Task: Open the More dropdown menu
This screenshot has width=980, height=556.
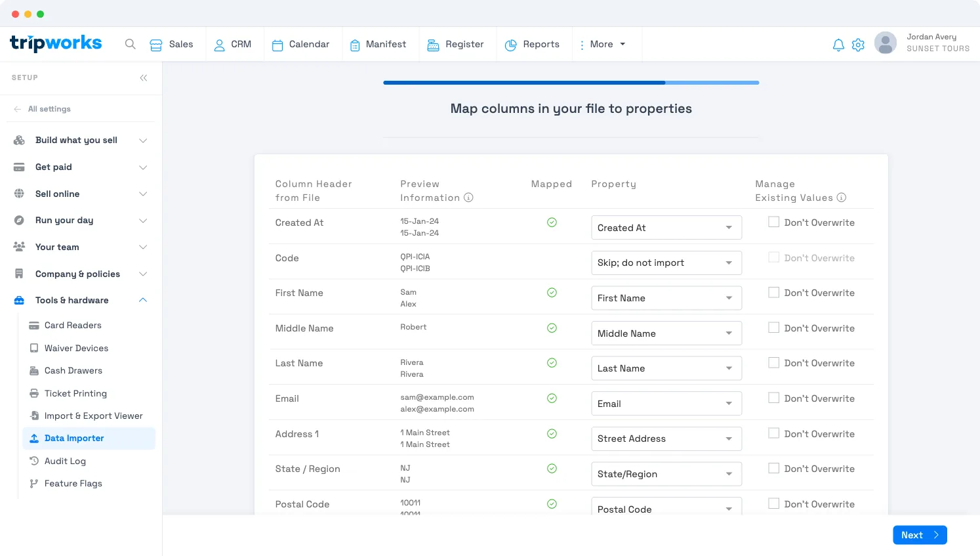Action: click(603, 44)
